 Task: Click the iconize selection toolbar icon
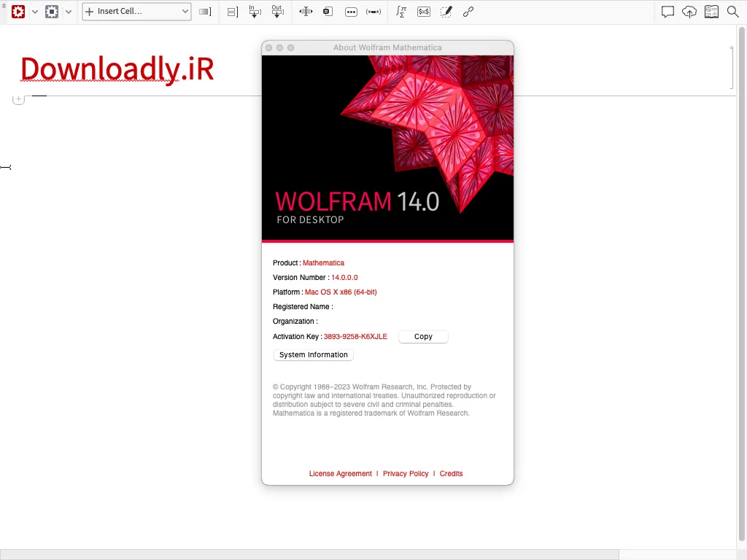328,12
